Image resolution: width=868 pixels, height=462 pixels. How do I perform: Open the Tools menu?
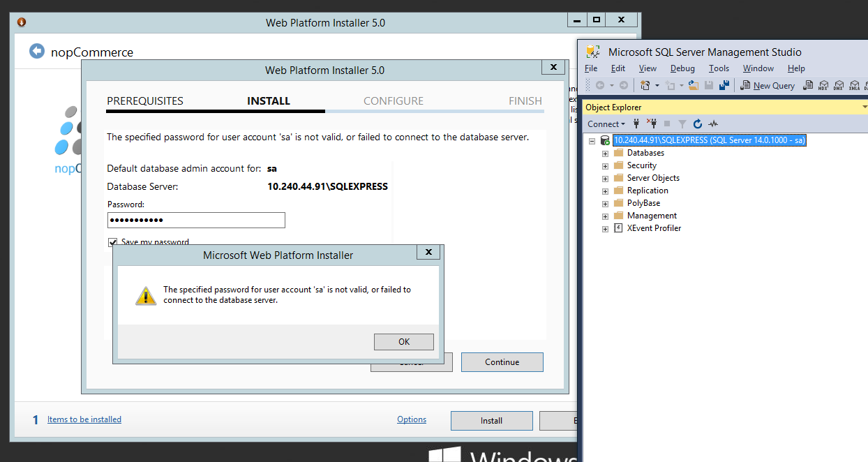coord(719,68)
